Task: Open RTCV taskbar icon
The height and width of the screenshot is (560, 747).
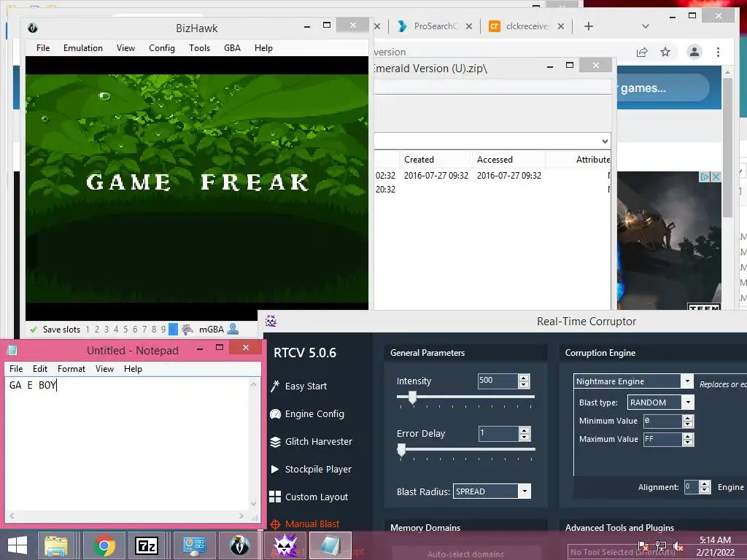Action: 285,545
